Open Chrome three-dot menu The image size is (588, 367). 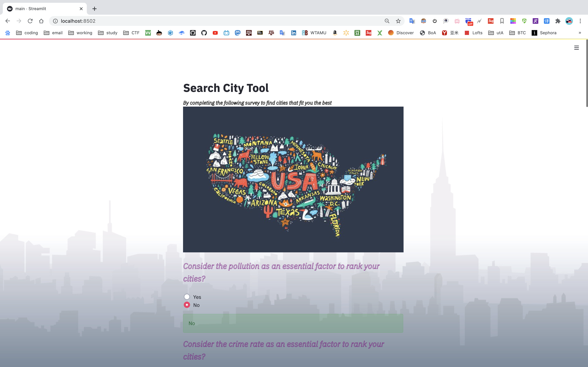pos(580,21)
